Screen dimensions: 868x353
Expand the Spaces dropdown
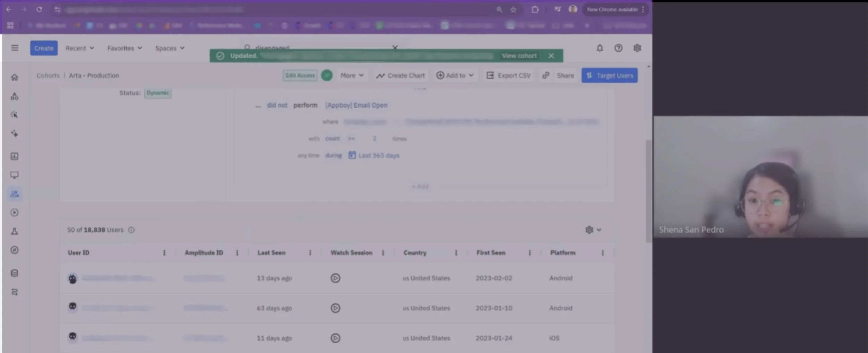pyautogui.click(x=170, y=48)
